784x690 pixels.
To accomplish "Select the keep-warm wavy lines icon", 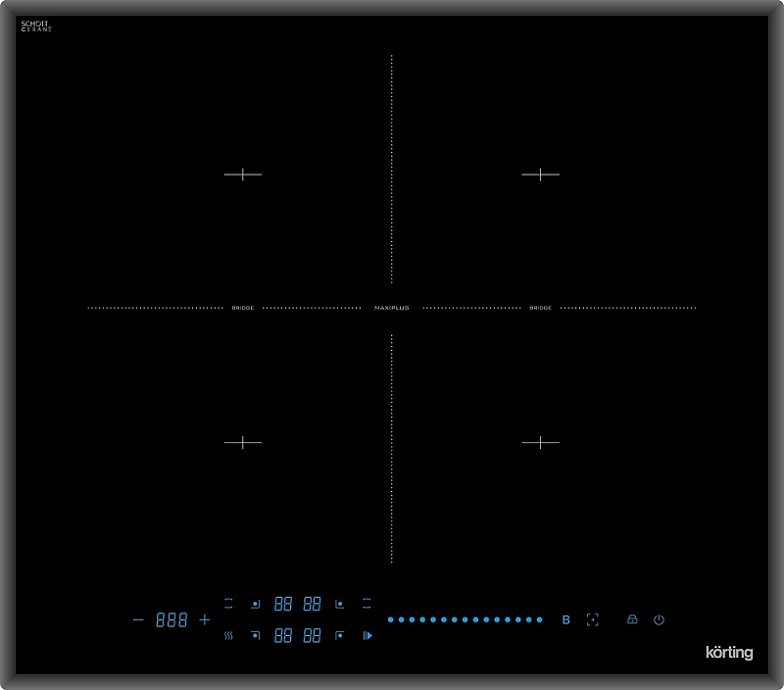I will coord(228,634).
